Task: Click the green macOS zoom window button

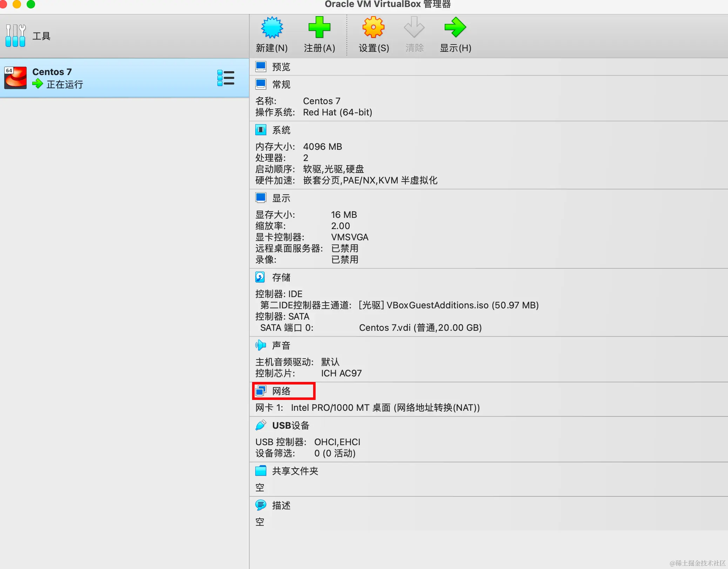Action: pos(31,4)
